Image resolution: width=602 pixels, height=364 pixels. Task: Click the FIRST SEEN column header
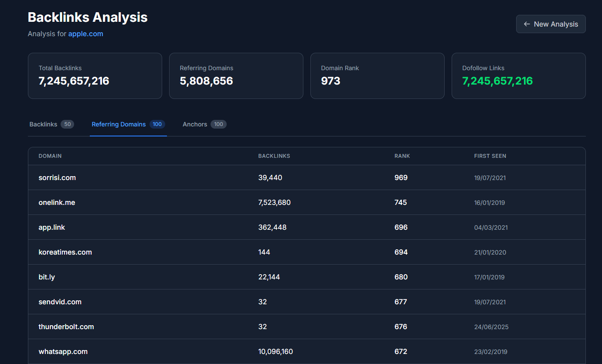pos(490,156)
